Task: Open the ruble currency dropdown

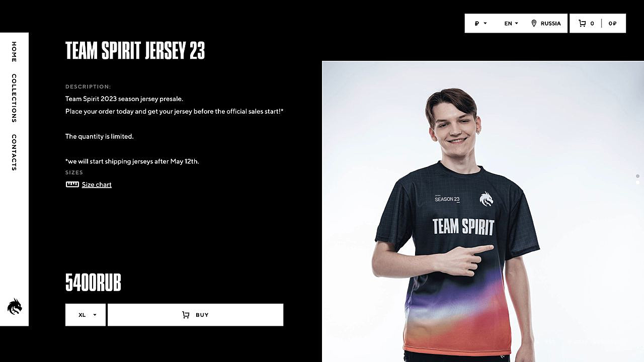Action: [480, 23]
